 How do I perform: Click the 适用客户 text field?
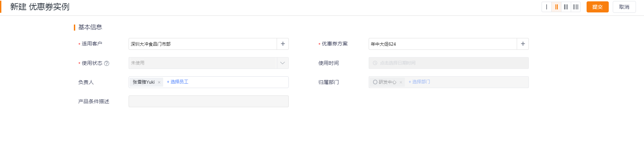[x=203, y=44]
